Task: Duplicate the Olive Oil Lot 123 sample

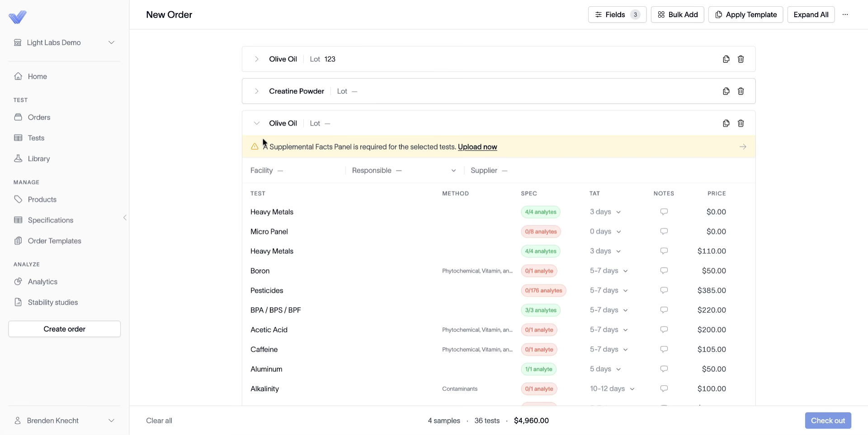Action: pyautogui.click(x=726, y=59)
